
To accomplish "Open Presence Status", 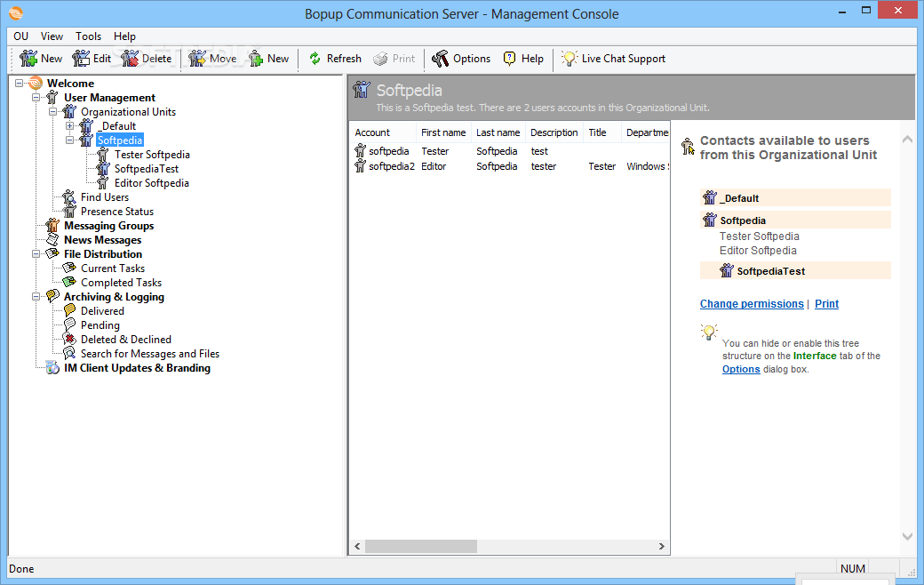I will pos(117,211).
